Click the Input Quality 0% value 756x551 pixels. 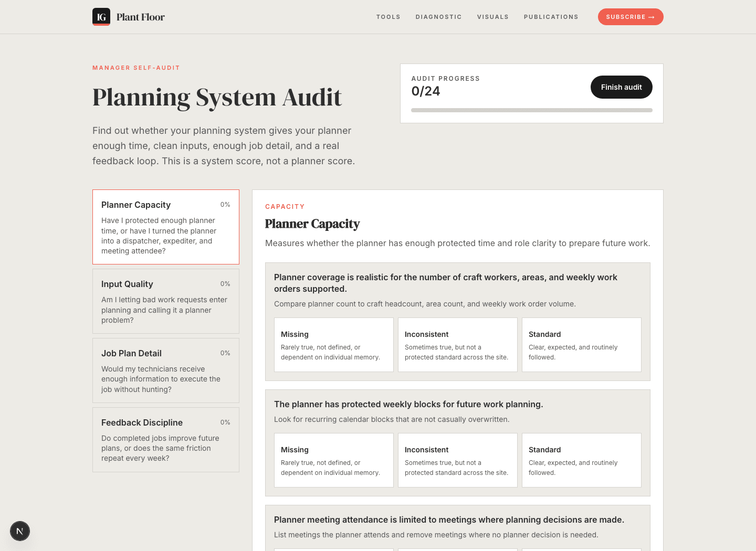[x=225, y=284]
